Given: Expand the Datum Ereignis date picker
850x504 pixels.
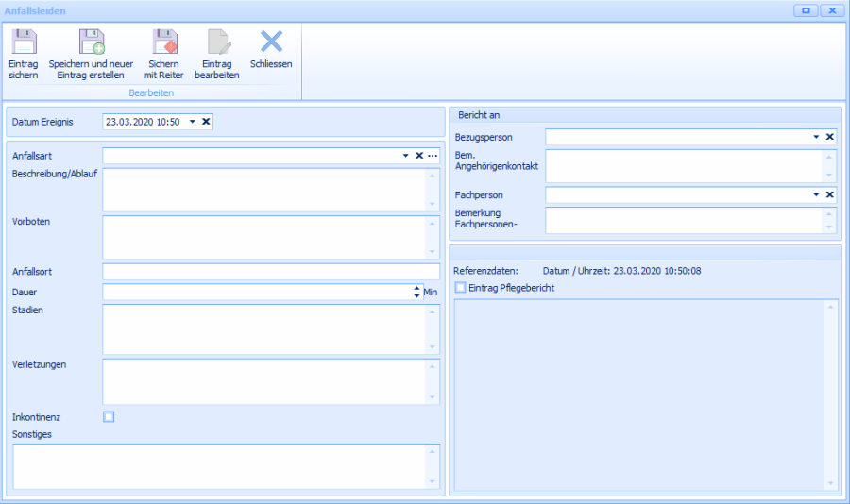Looking at the screenshot, I should click(x=192, y=122).
